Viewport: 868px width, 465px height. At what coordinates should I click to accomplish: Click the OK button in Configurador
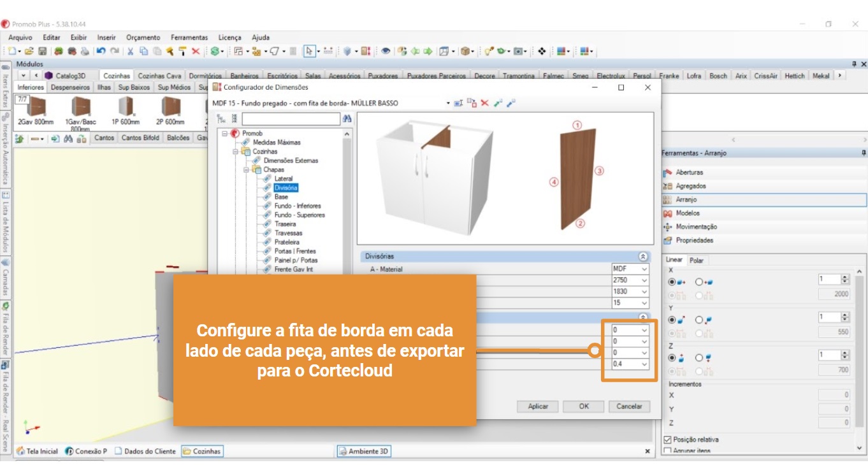coord(584,406)
